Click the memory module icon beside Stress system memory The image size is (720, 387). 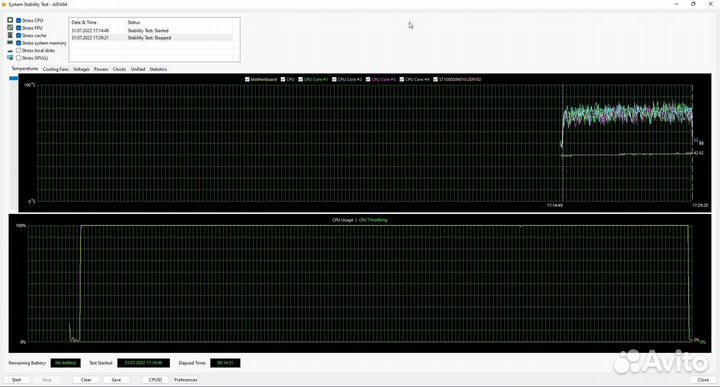coord(10,43)
